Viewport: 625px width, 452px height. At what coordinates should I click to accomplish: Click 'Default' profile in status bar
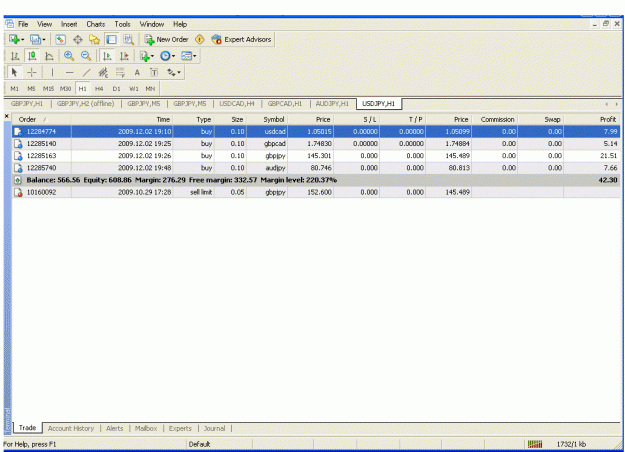click(199, 444)
